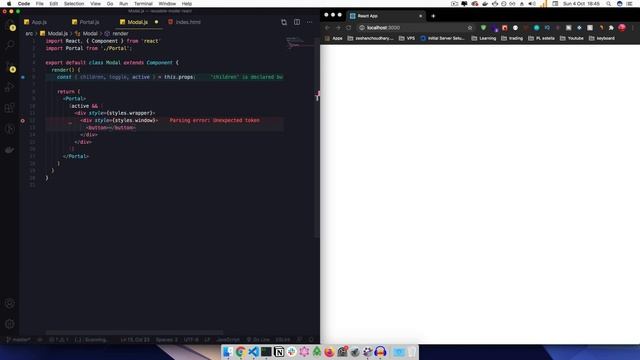Open the Explorer view in VS Code
This screenshot has width=640, height=360.
pyautogui.click(x=10, y=25)
